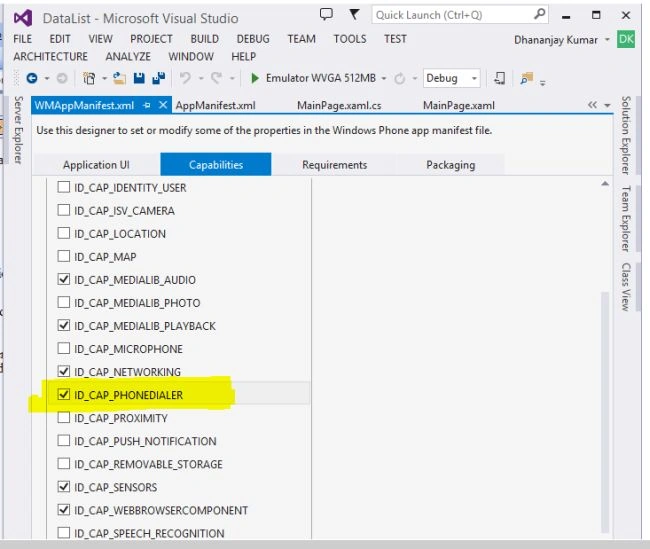This screenshot has height=549, width=650.
Task: Click the Redo arrow icon
Action: pos(217,78)
